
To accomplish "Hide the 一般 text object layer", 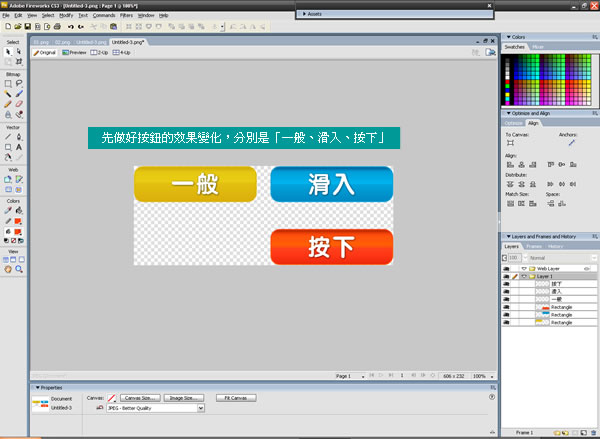I will [506, 299].
